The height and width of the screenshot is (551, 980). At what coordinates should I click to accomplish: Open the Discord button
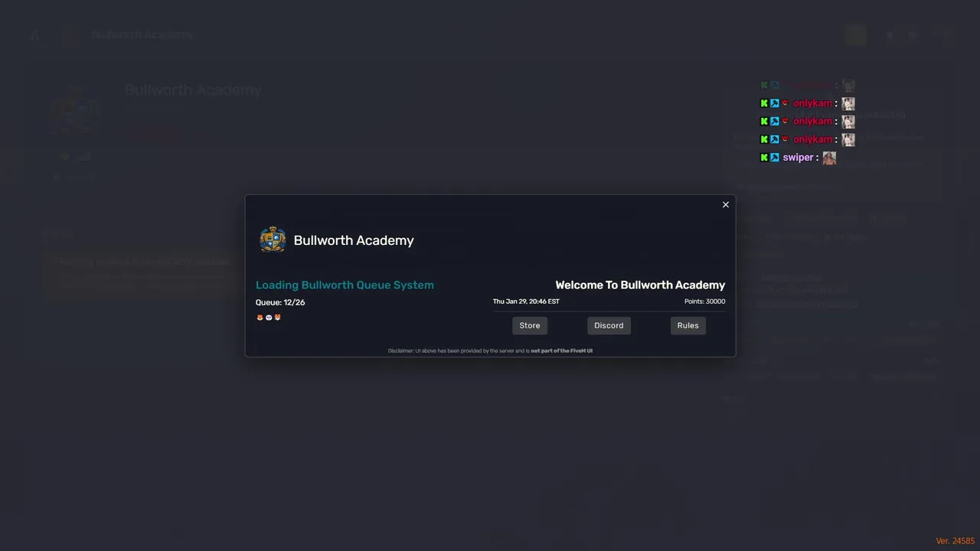click(x=609, y=325)
